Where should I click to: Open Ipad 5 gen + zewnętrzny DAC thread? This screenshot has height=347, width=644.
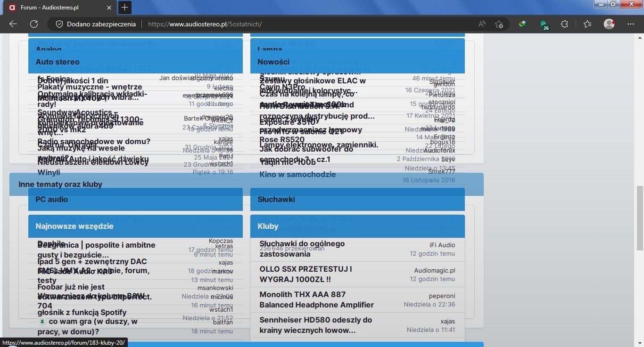[x=92, y=261]
